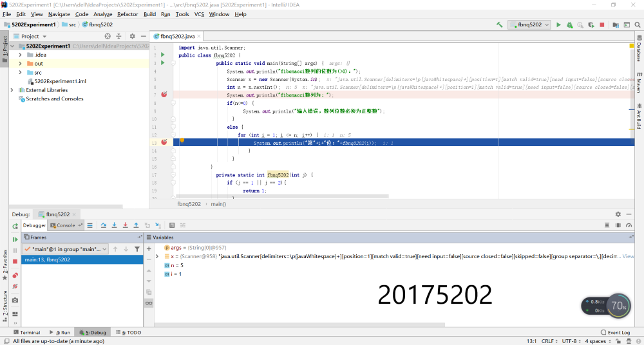Image resolution: width=644 pixels, height=345 pixels.
Task: Open Project Structure icon
Action: pos(616,24)
